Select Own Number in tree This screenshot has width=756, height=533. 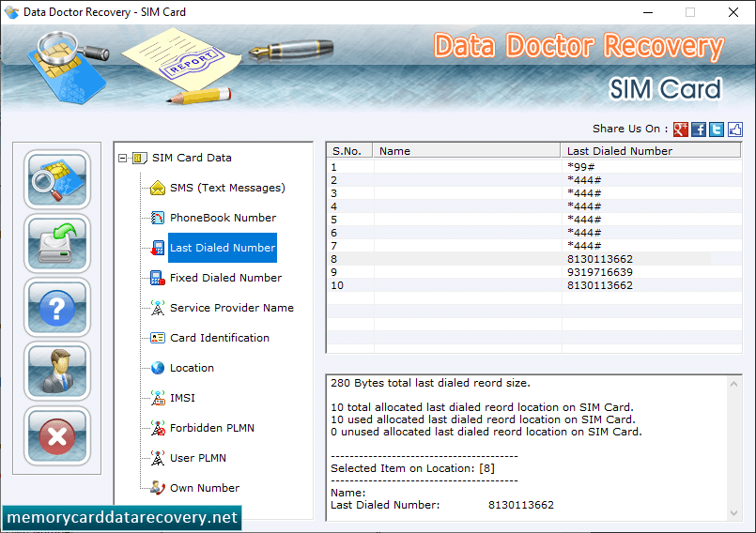(x=205, y=488)
